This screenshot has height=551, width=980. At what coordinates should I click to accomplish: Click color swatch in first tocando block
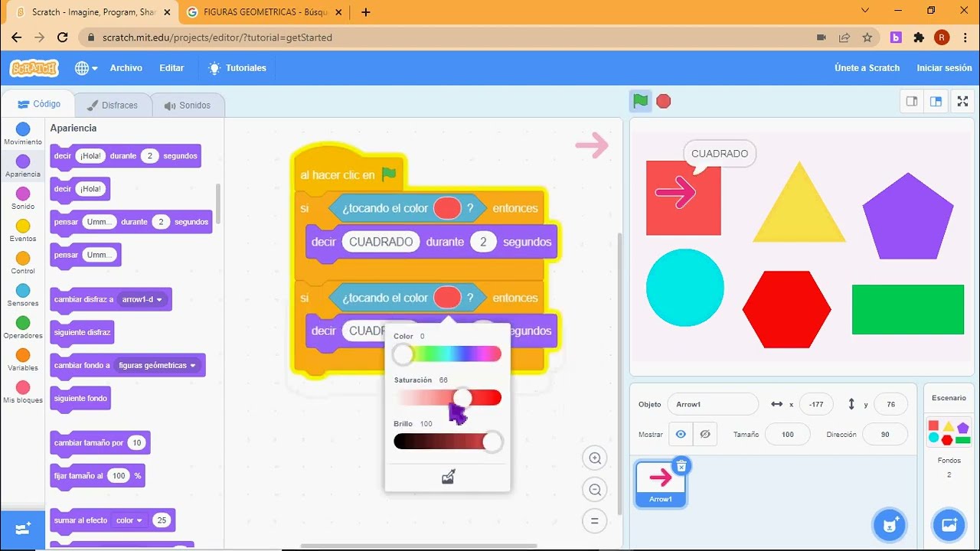click(x=447, y=208)
